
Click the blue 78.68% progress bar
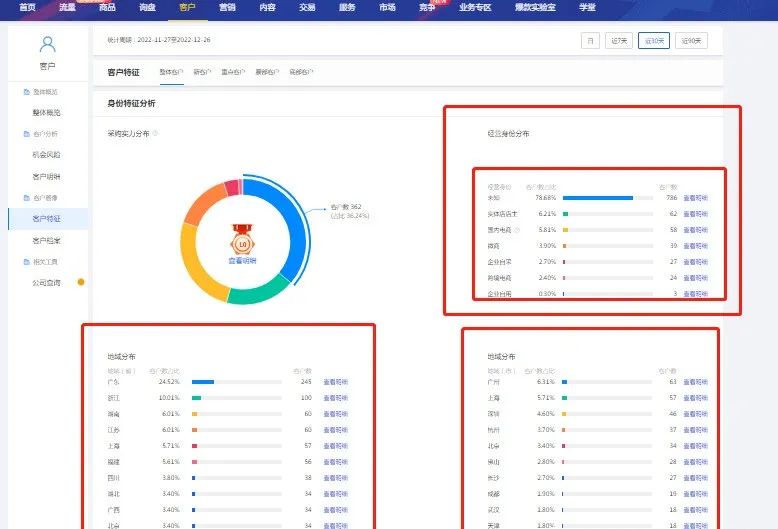click(598, 198)
